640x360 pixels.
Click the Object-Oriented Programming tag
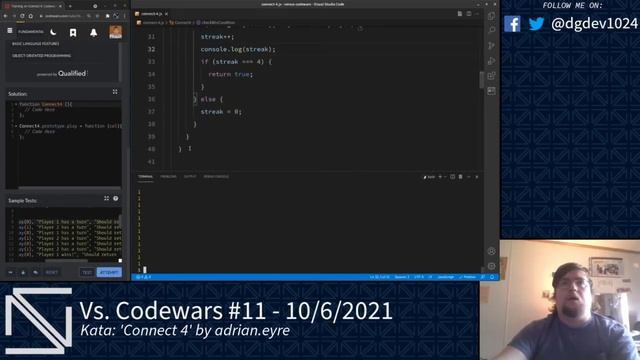(41, 56)
